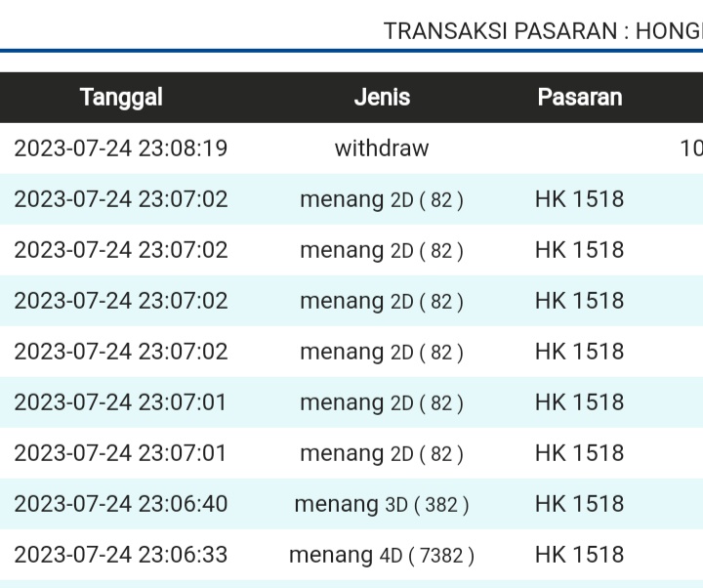Click the Jenis column header
The image size is (703, 588).
point(382,98)
